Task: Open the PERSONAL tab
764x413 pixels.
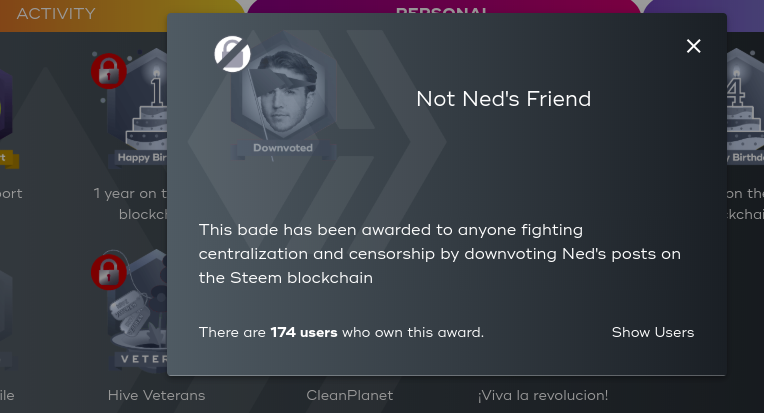Action: coord(442,10)
